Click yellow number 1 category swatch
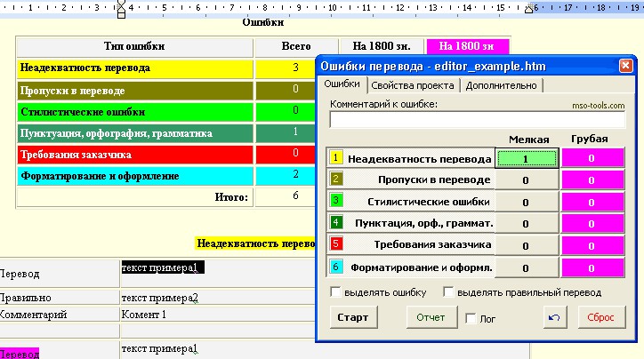This screenshot has width=644, height=359. click(335, 157)
